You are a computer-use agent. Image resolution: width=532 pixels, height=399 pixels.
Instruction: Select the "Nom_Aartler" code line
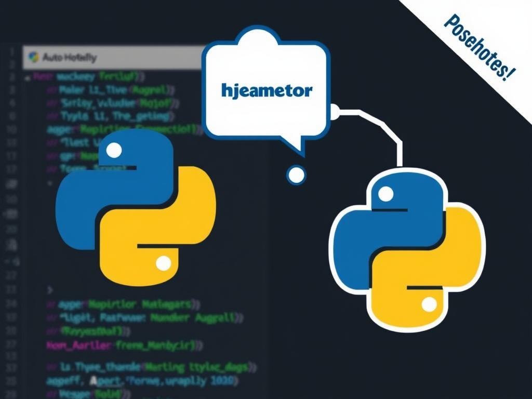click(124, 345)
